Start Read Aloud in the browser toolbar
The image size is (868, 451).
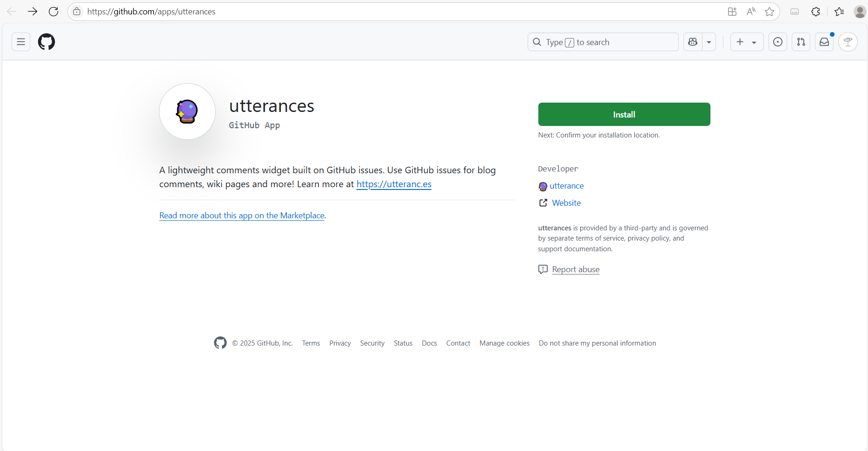click(x=750, y=12)
